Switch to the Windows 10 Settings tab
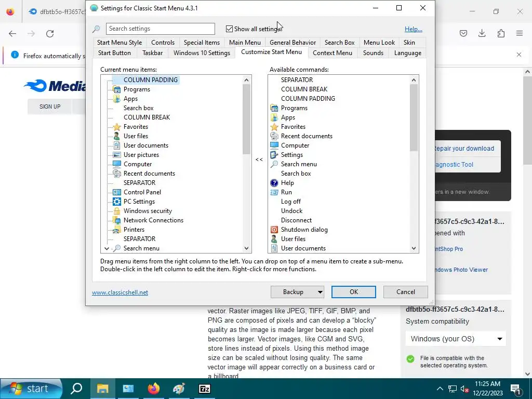 (202, 53)
